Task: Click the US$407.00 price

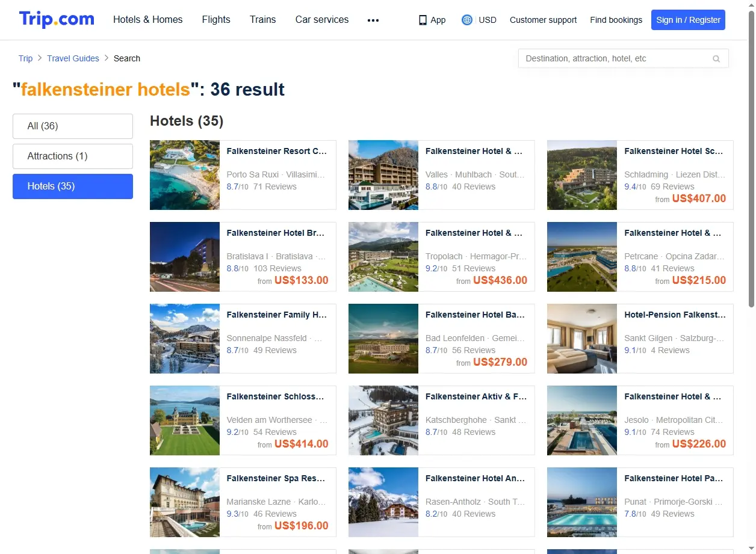Action: pos(699,199)
